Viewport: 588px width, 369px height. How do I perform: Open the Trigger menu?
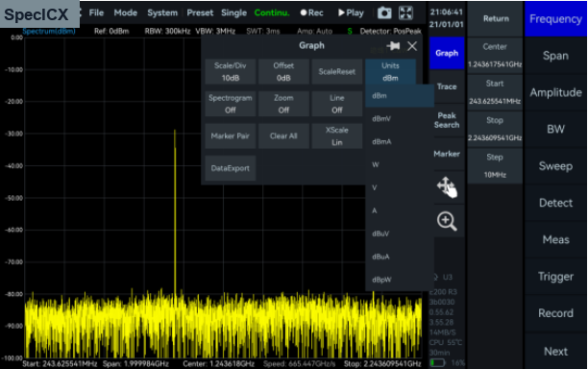coord(555,277)
